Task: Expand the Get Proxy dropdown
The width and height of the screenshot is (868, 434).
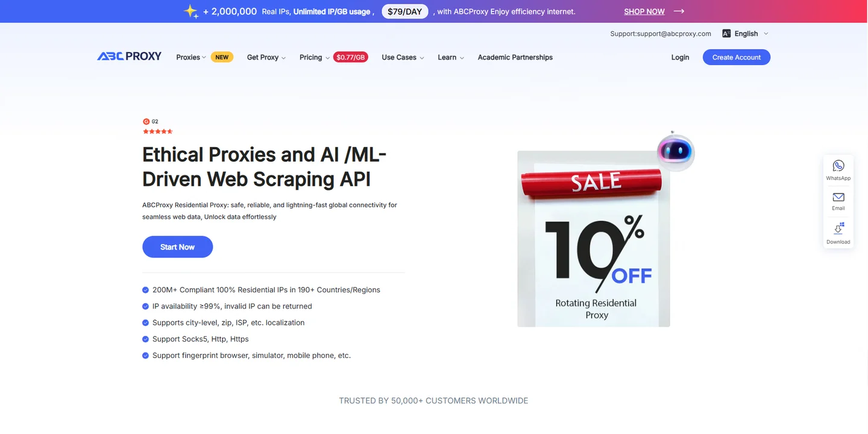Action: point(266,57)
